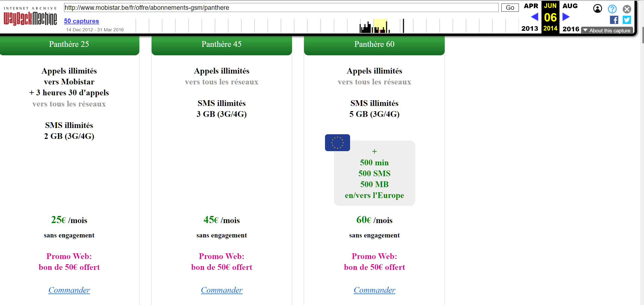The height and width of the screenshot is (305, 644).
Task: Go to previous capture with left arrow
Action: click(534, 17)
